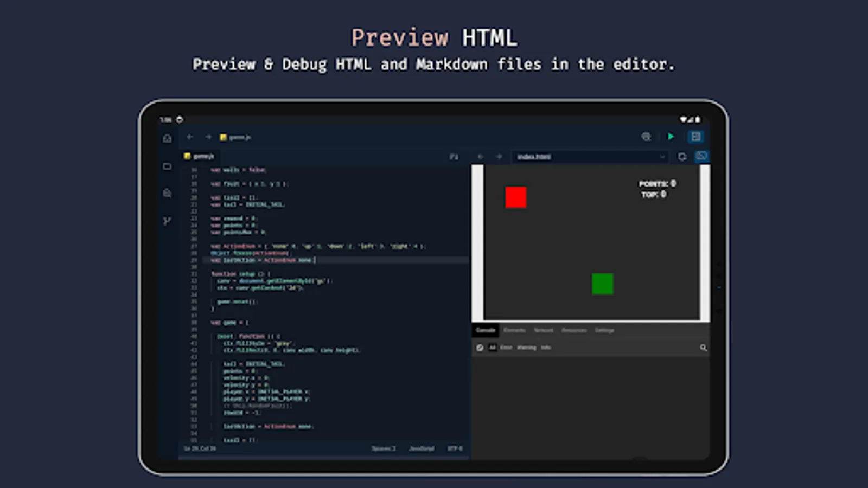Image resolution: width=868 pixels, height=488 pixels.
Task: Click the red square in the game preview
Action: (515, 197)
